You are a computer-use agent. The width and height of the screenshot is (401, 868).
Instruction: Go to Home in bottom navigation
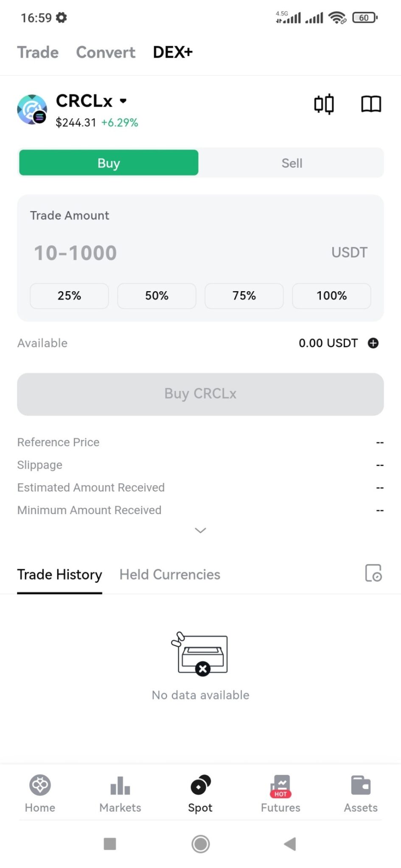point(40,793)
